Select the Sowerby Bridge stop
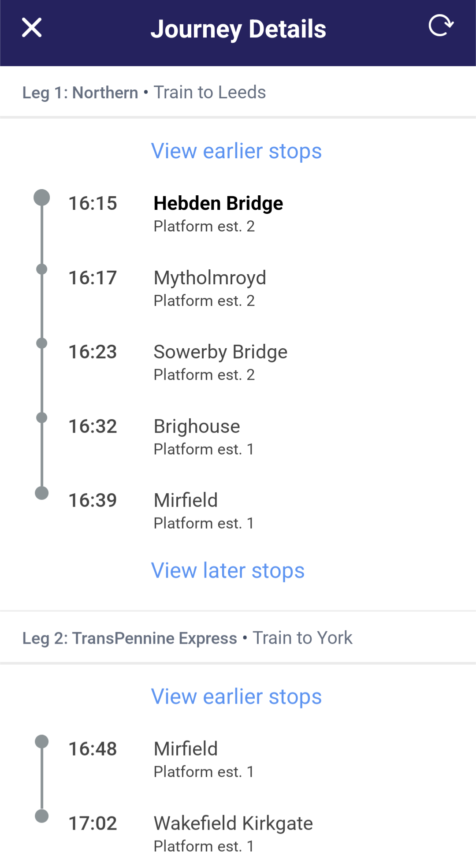 220,352
